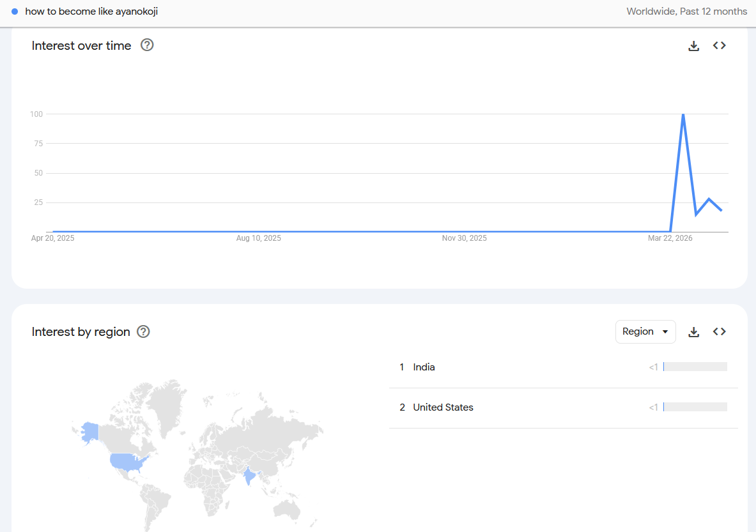Click the Aug 10, 2025 axis label
Viewport: 756px width, 532px height.
[258, 238]
